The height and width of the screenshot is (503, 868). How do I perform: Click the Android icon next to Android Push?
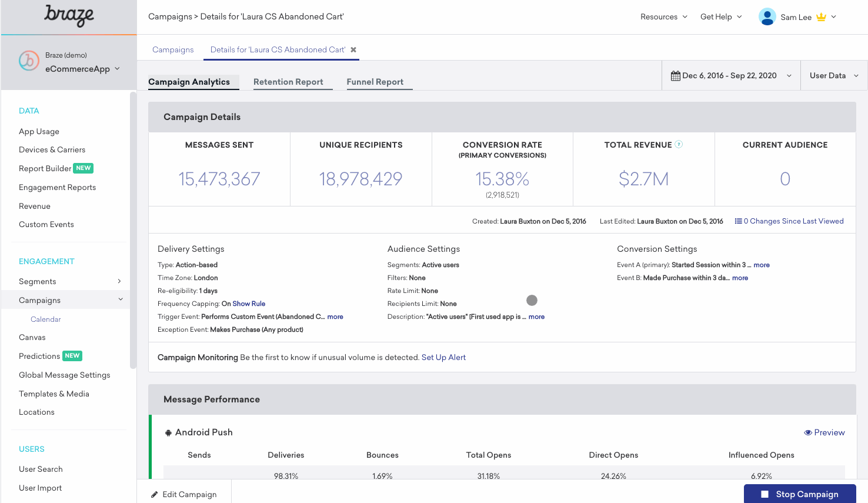[x=168, y=432]
